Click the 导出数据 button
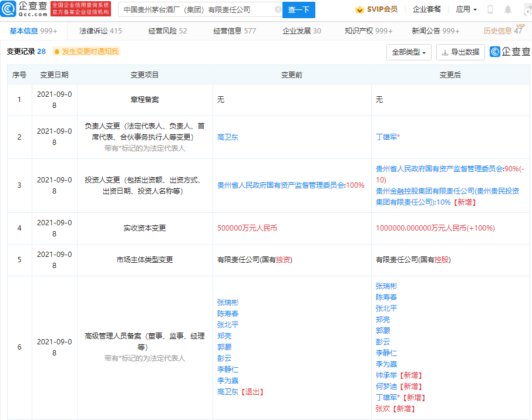 pos(460,52)
